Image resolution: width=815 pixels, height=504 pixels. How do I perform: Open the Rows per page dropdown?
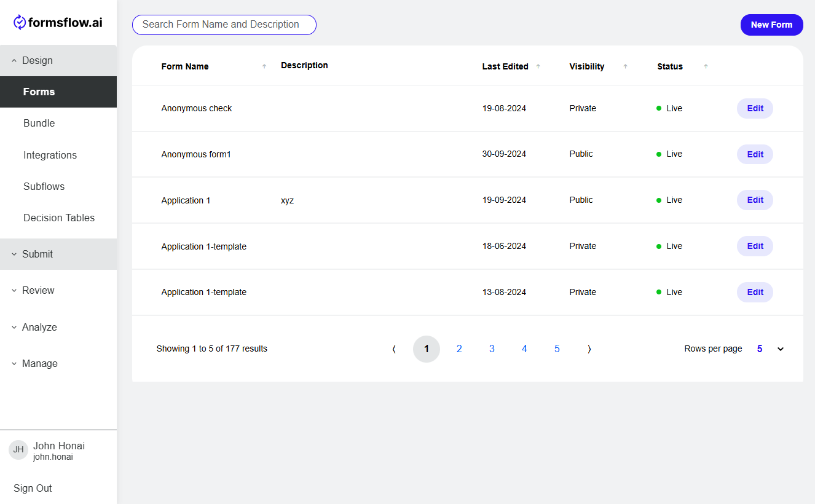pyautogui.click(x=770, y=349)
